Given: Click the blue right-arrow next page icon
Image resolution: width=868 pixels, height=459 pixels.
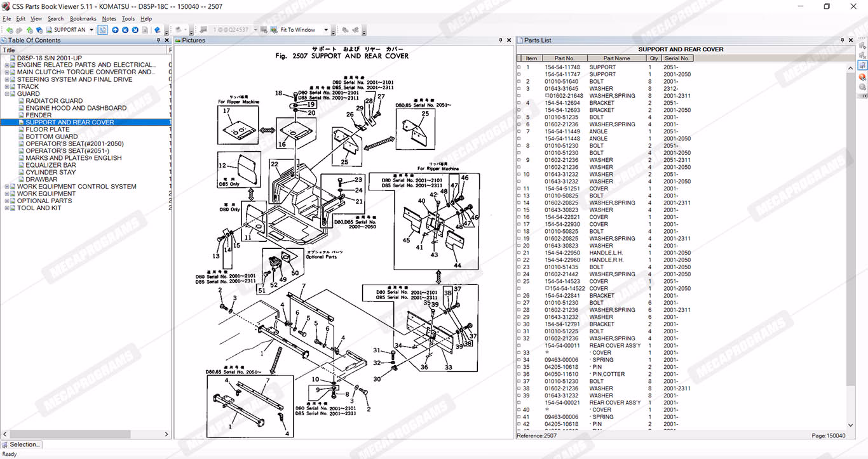Looking at the screenshot, I should (x=135, y=30).
